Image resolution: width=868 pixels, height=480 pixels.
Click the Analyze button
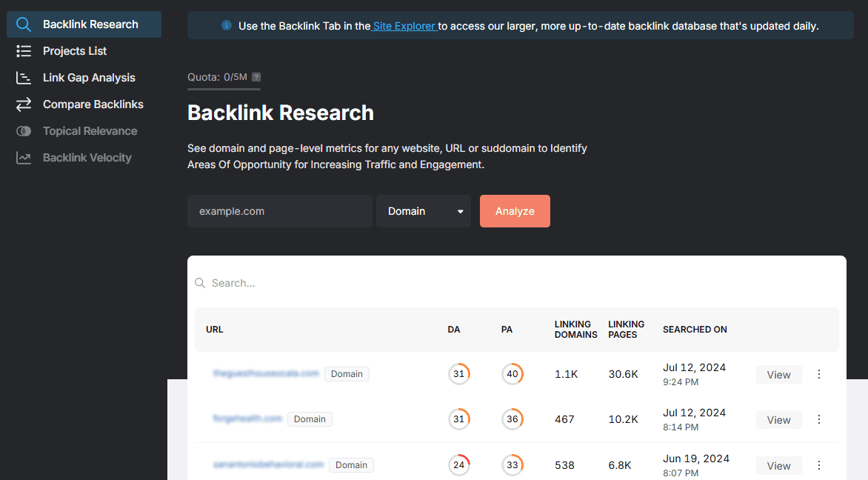coord(515,211)
